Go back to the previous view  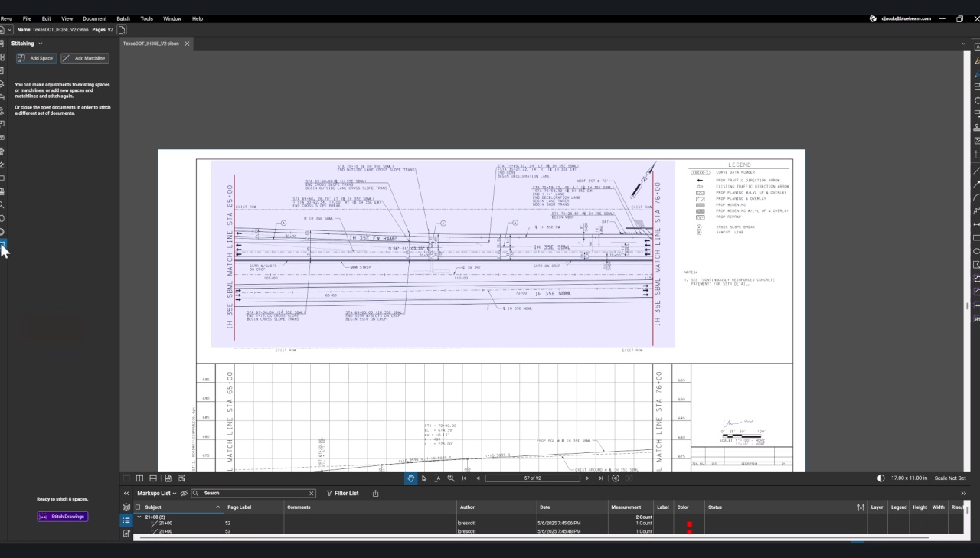616,478
